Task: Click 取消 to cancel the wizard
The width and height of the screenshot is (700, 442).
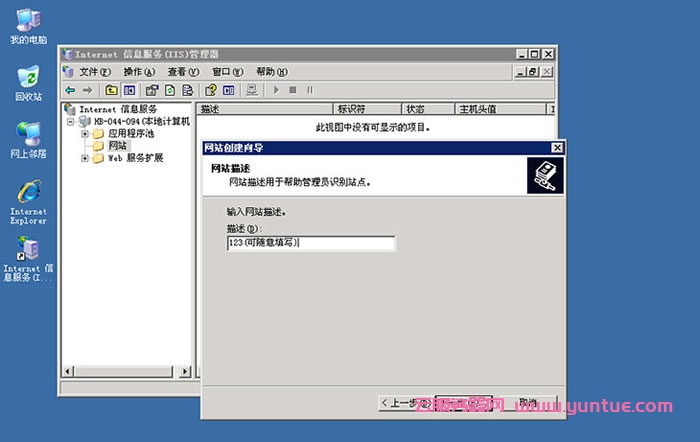Action: [527, 402]
